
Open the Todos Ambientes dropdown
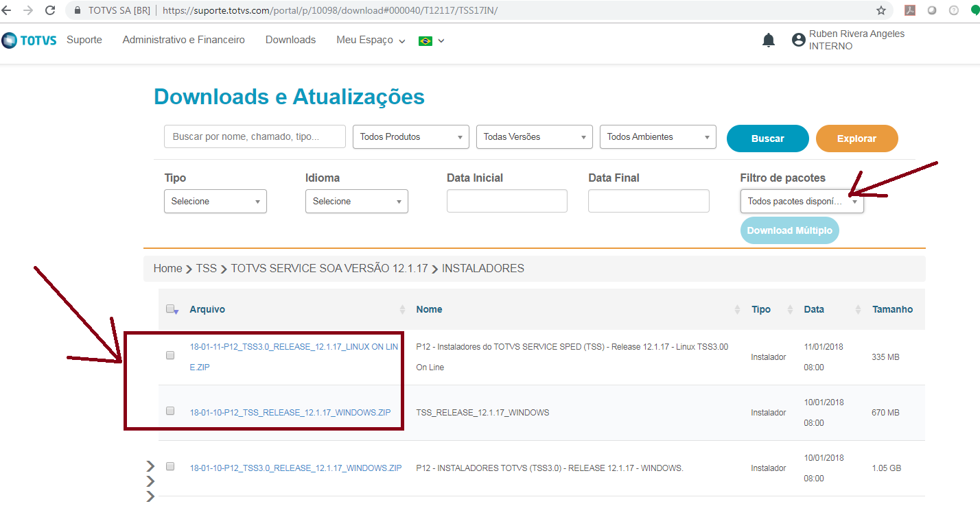(658, 136)
